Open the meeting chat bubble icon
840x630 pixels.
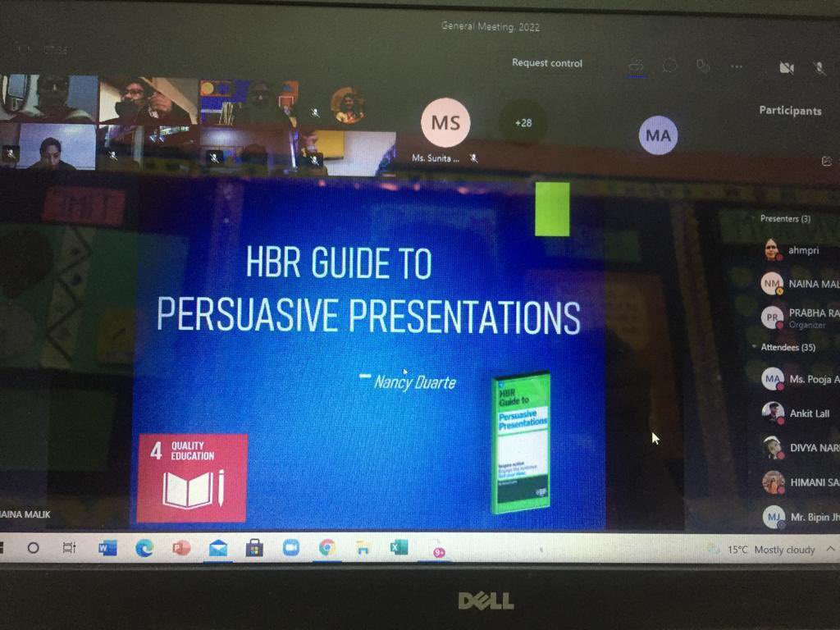coord(669,66)
